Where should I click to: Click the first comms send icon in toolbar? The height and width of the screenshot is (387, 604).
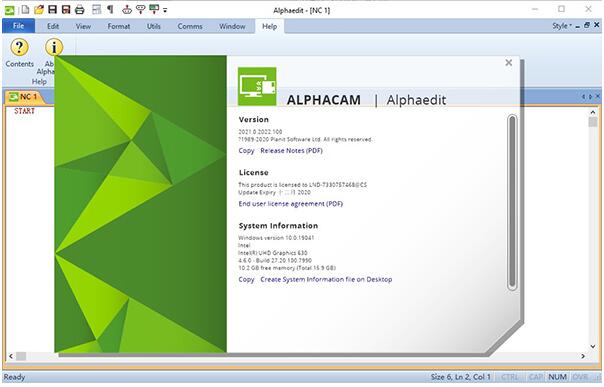click(127, 10)
